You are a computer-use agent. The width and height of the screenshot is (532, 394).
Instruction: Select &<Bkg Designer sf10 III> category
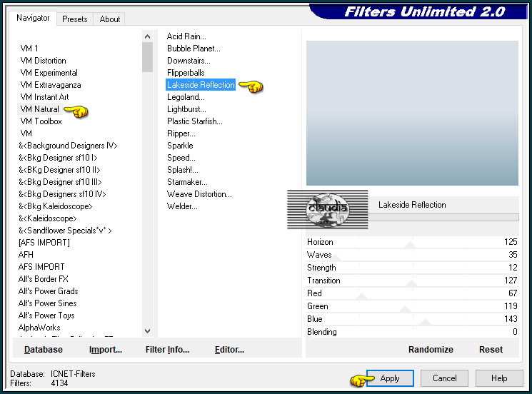[x=60, y=182]
